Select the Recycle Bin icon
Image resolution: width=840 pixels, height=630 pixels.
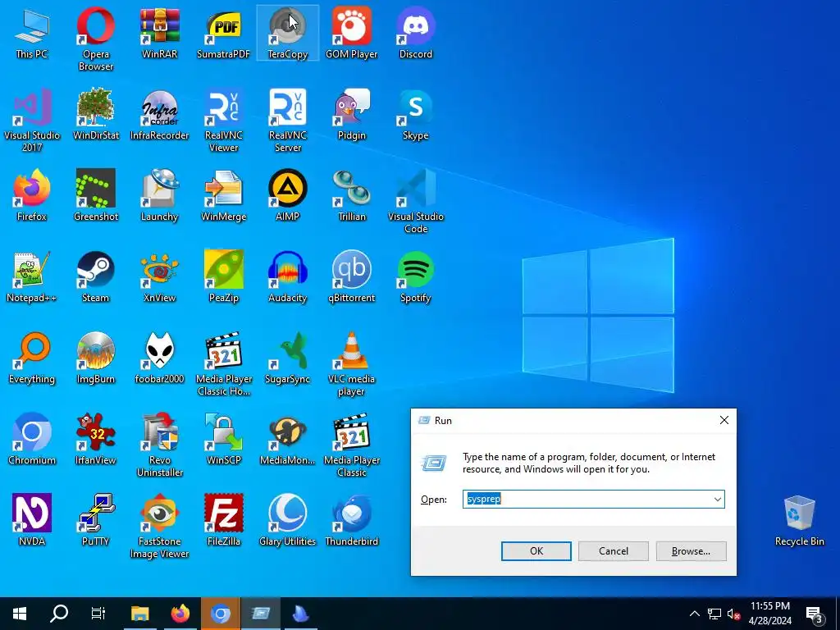click(799, 521)
